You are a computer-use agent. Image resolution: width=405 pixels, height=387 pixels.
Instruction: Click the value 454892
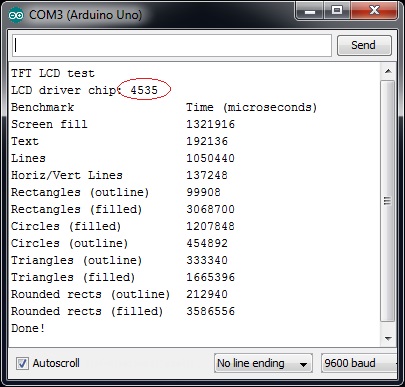click(x=207, y=243)
